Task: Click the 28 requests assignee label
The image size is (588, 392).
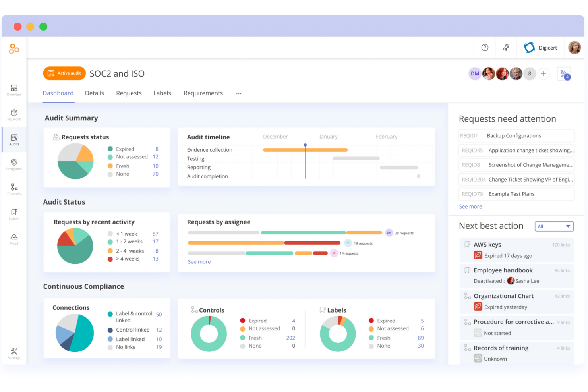Action: [x=404, y=233]
